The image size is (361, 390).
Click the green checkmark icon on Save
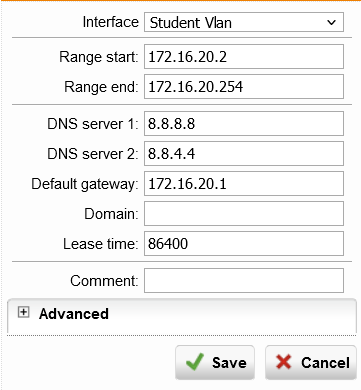195,362
